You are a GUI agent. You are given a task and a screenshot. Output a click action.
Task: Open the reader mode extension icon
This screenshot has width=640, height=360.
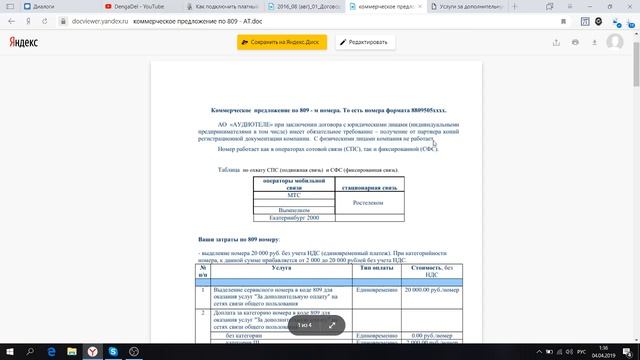coord(585,22)
